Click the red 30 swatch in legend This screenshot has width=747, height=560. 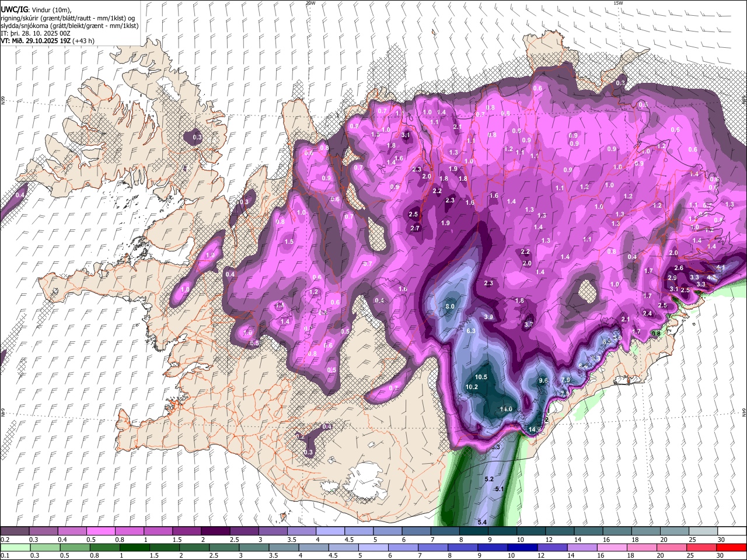point(731,547)
